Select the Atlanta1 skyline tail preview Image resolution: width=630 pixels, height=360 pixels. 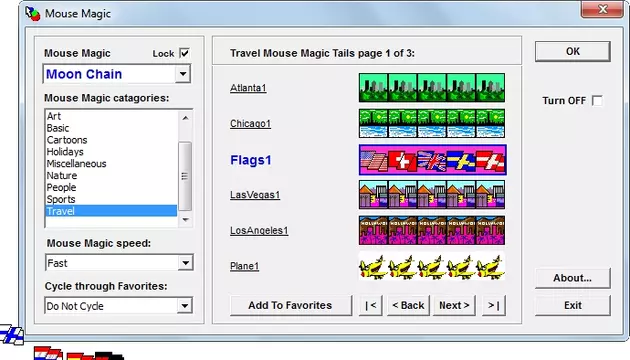pos(432,88)
